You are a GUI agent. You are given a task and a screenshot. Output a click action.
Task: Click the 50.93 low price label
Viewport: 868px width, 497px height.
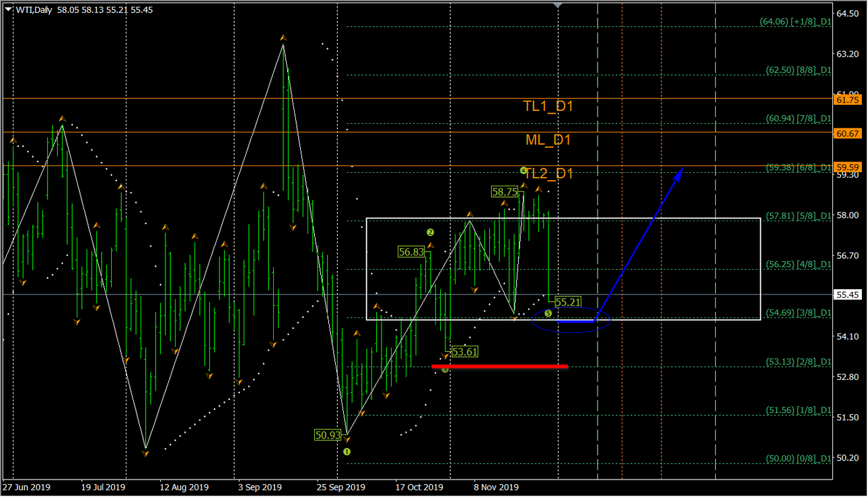[x=328, y=435]
